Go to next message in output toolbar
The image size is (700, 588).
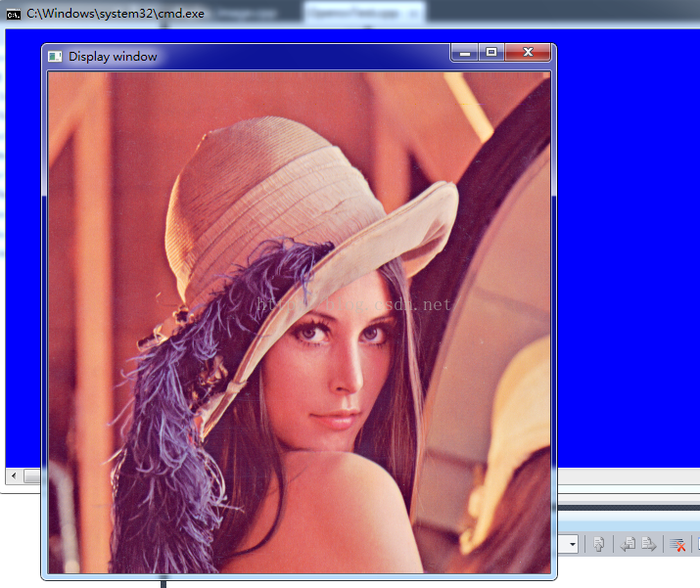click(649, 544)
